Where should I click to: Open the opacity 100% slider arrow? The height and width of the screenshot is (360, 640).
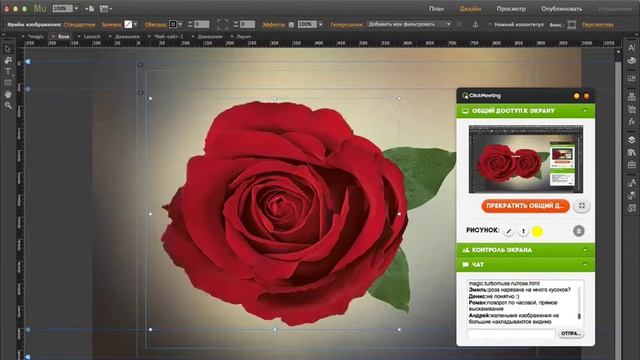coord(321,24)
